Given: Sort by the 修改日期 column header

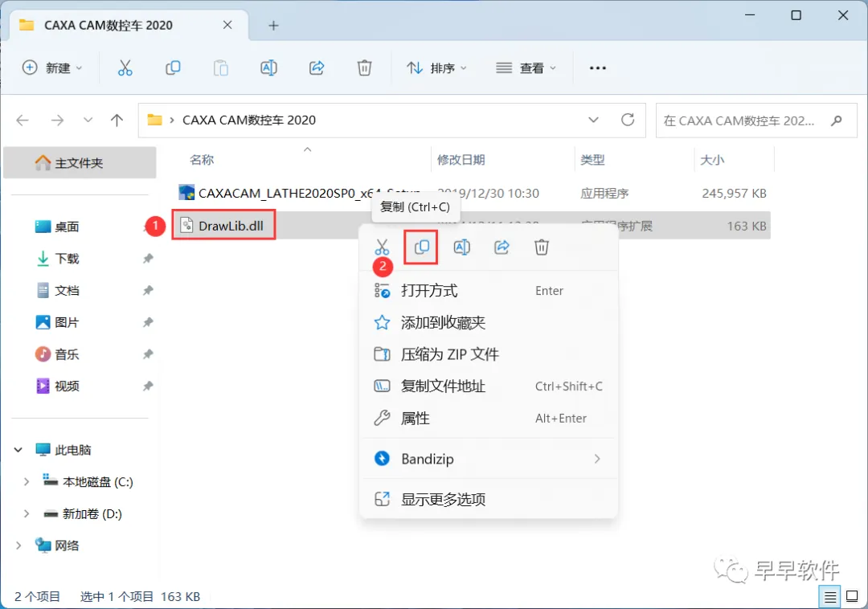Looking at the screenshot, I should point(461,160).
